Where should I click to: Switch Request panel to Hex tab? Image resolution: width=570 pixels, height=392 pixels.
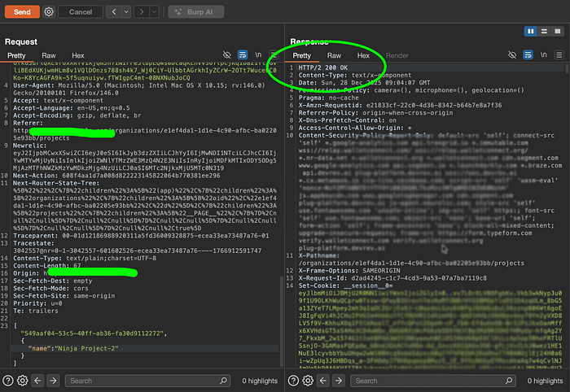(78, 55)
